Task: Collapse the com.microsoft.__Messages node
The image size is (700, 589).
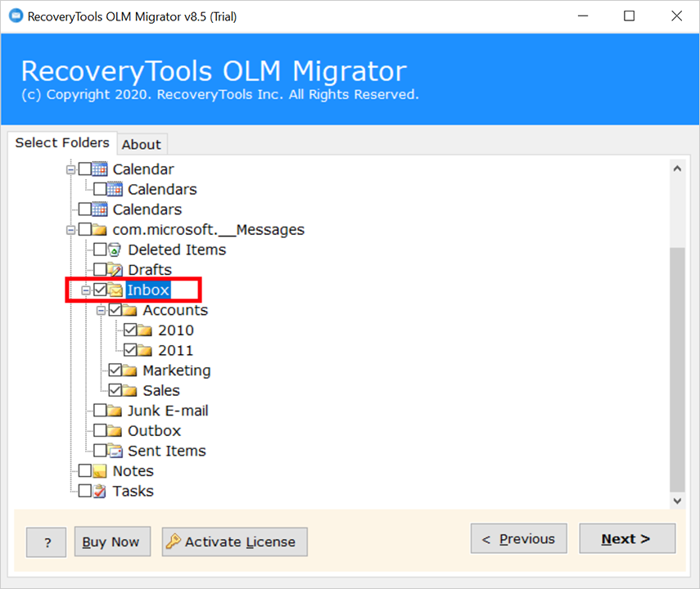Action: (70, 230)
